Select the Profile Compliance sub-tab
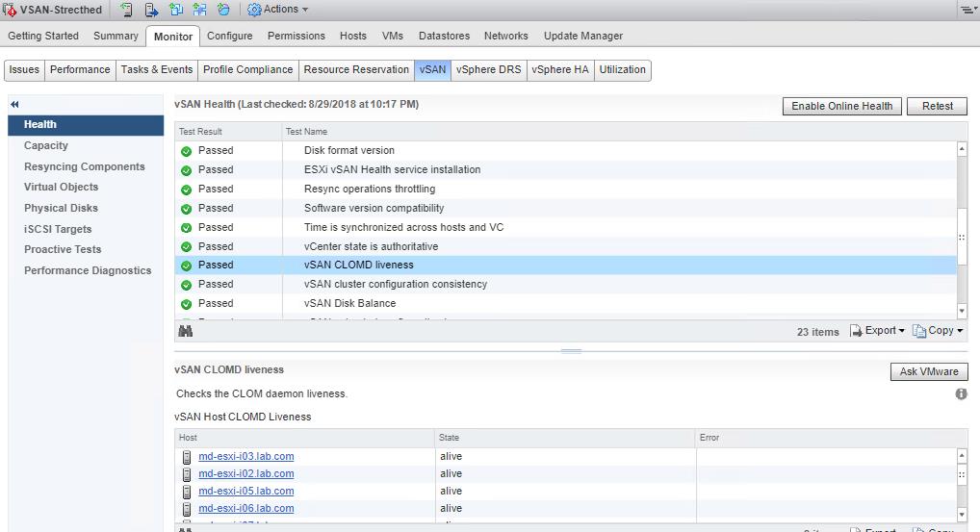 pos(248,70)
